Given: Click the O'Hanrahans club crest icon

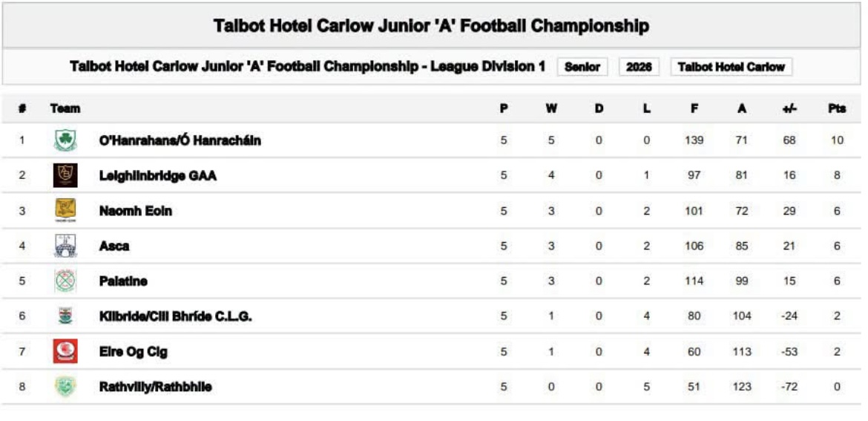Looking at the screenshot, I should click(65, 140).
